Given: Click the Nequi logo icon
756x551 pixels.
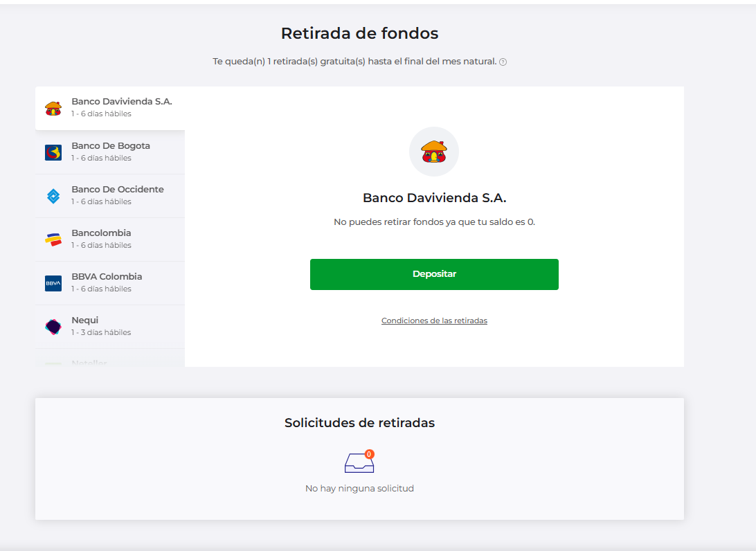Looking at the screenshot, I should pos(53,327).
